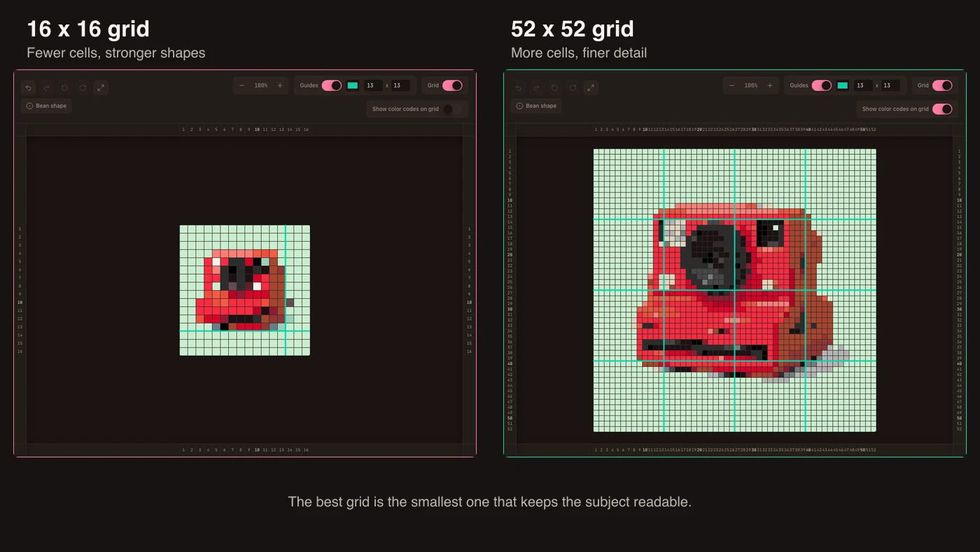Click Bean shape button in the 16 x 16 panel
Screen dimensions: 980x552
click(46, 106)
